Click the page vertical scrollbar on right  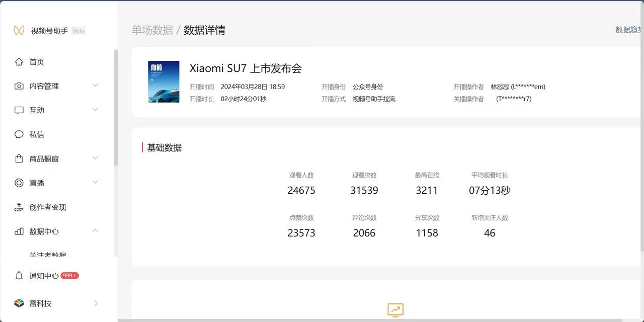pos(642,126)
